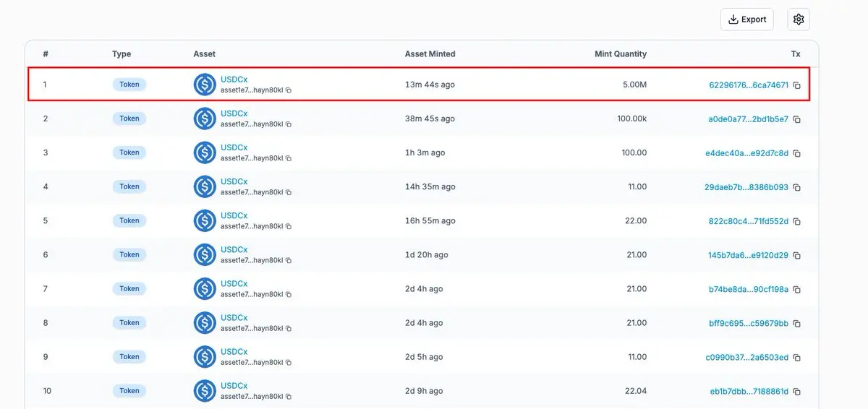The image size is (868, 409).
Task: Open USDCx asset link in row 2
Action: tap(234, 113)
